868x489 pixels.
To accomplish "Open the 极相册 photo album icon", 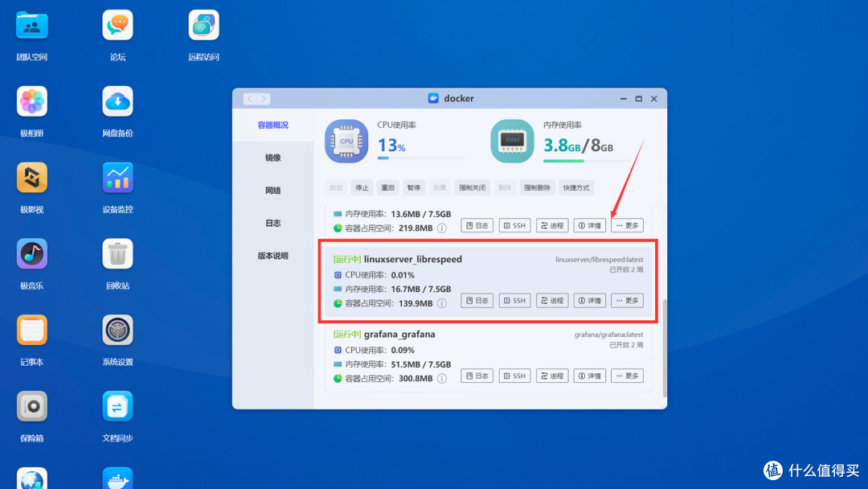I will (31, 101).
